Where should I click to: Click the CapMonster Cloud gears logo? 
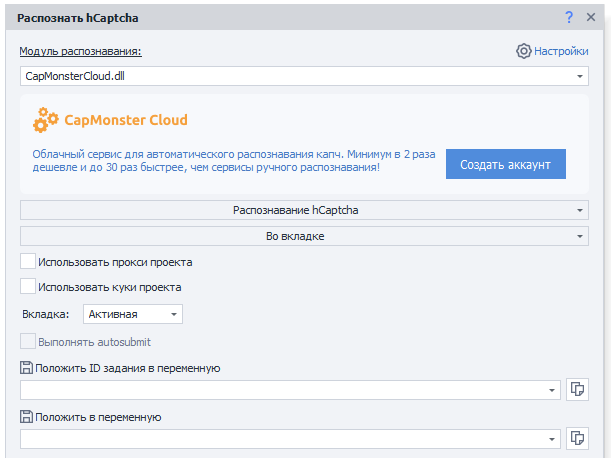45,122
